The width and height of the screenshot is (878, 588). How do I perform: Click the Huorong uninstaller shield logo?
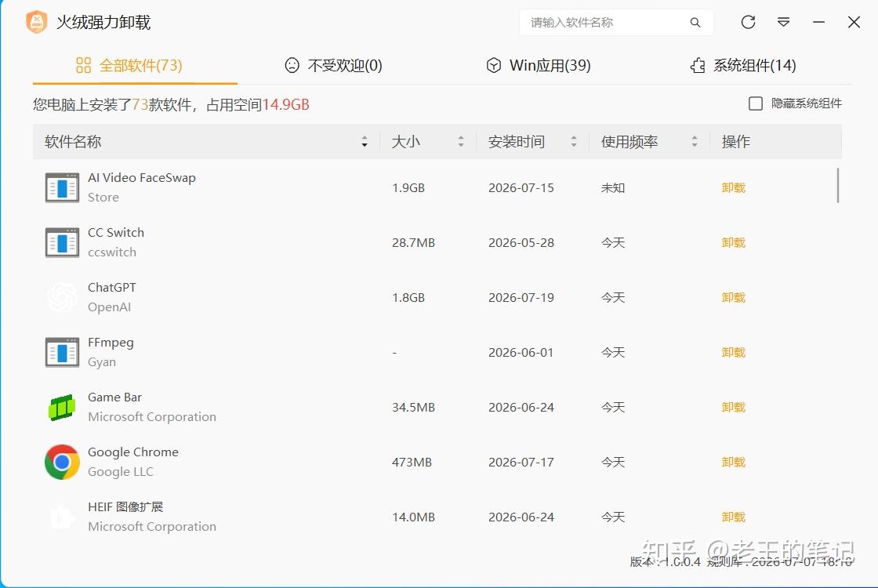click(x=36, y=22)
